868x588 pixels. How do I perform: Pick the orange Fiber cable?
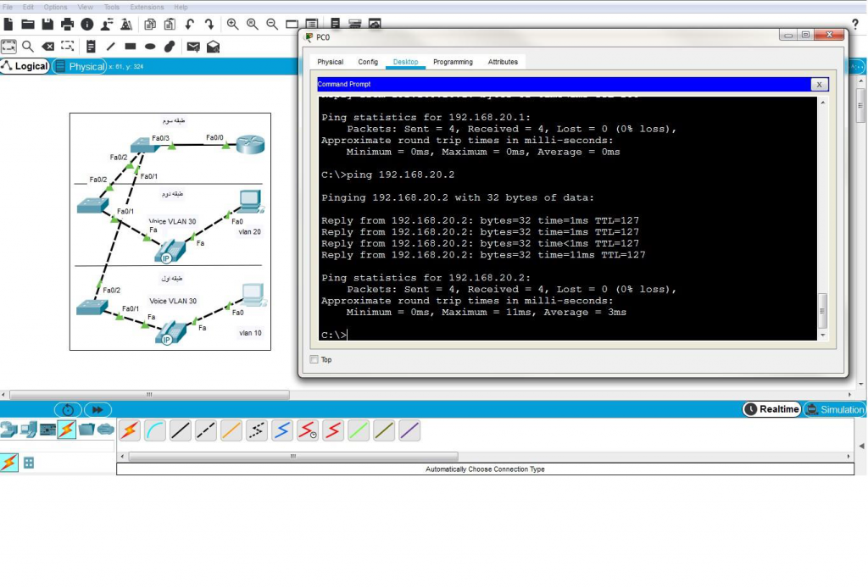pyautogui.click(x=231, y=430)
